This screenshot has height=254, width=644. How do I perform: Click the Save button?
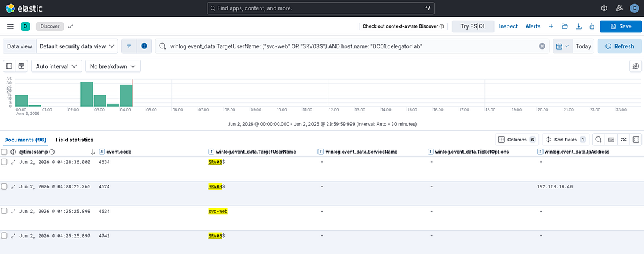621,26
